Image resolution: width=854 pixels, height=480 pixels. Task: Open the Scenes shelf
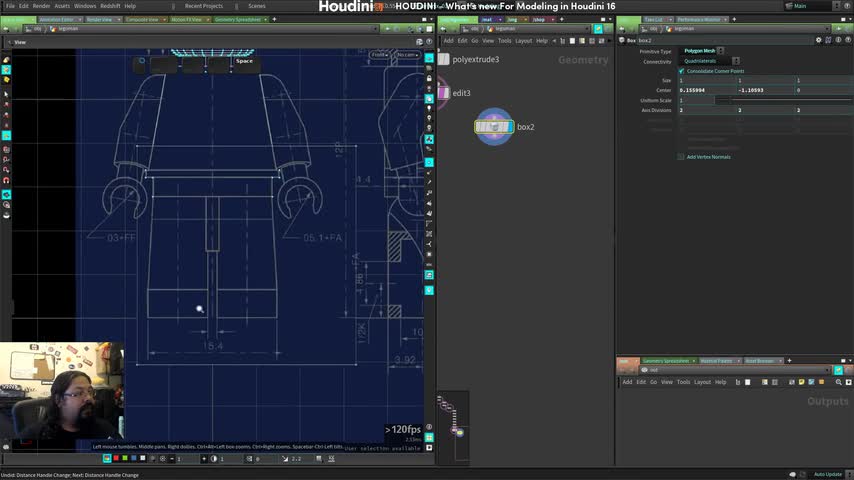257,6
